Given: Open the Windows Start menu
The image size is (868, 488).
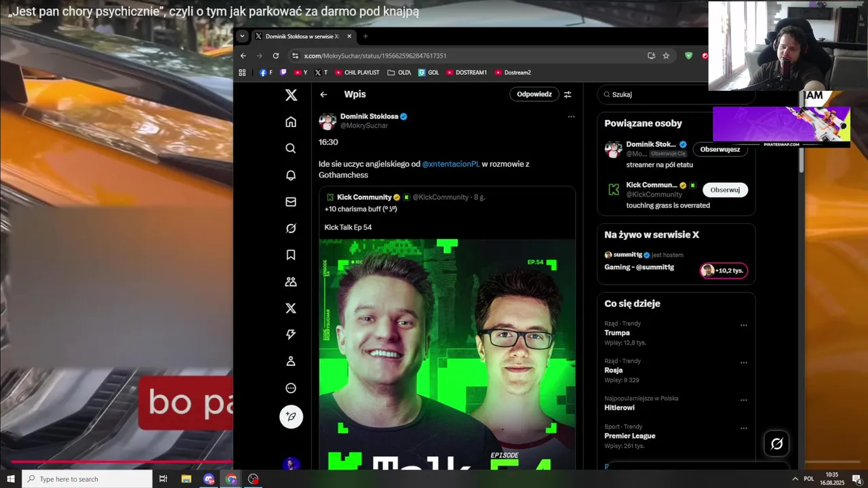Looking at the screenshot, I should point(11,479).
